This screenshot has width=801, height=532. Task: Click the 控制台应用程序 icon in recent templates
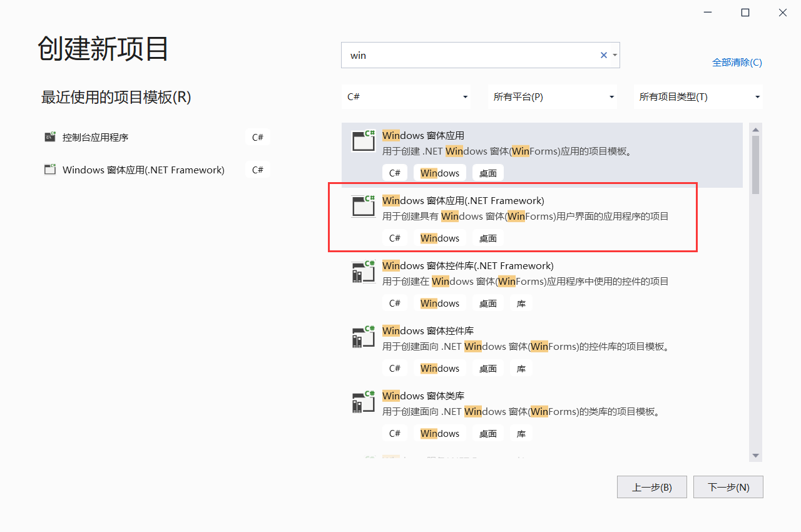pyautogui.click(x=49, y=136)
